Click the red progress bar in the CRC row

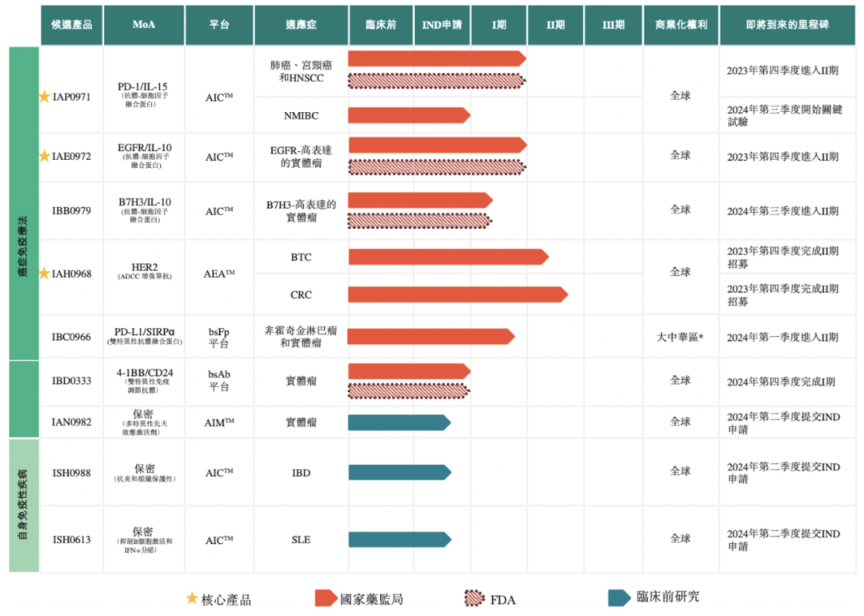click(458, 294)
